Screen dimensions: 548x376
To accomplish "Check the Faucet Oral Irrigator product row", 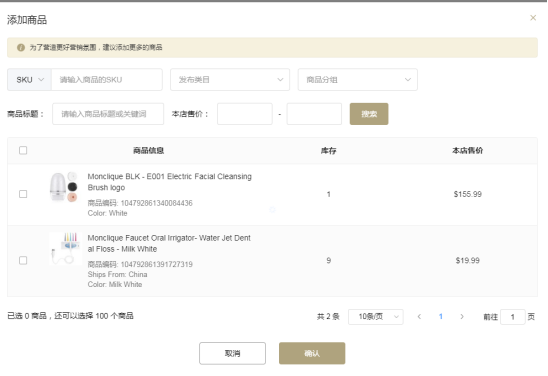I will point(23,260).
